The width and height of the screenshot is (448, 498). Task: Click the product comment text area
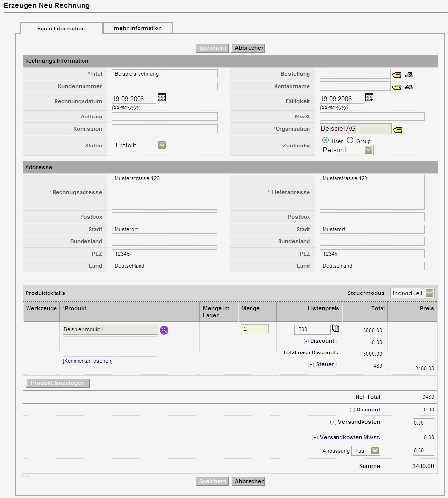110,347
